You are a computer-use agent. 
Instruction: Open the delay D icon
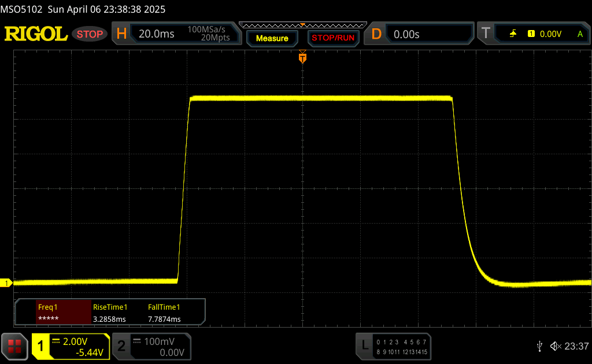click(376, 34)
